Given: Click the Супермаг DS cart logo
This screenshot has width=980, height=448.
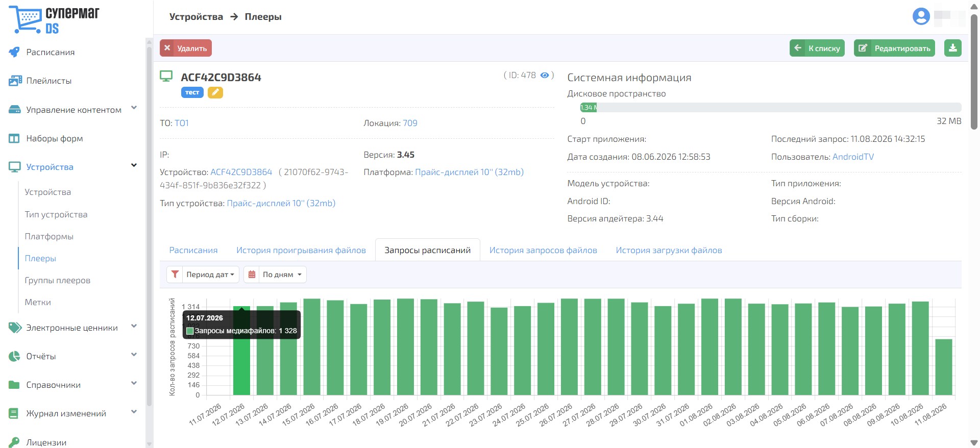Looking at the screenshot, I should coord(55,19).
